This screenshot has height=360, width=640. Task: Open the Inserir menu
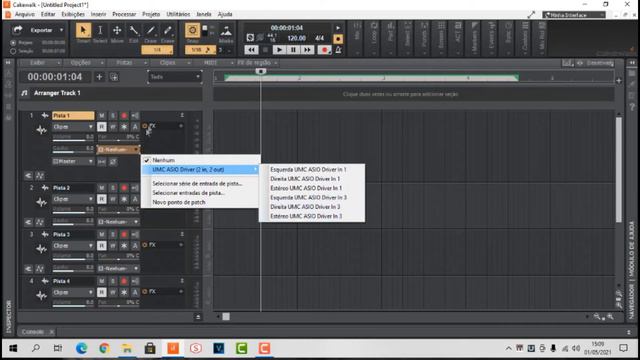98,14
